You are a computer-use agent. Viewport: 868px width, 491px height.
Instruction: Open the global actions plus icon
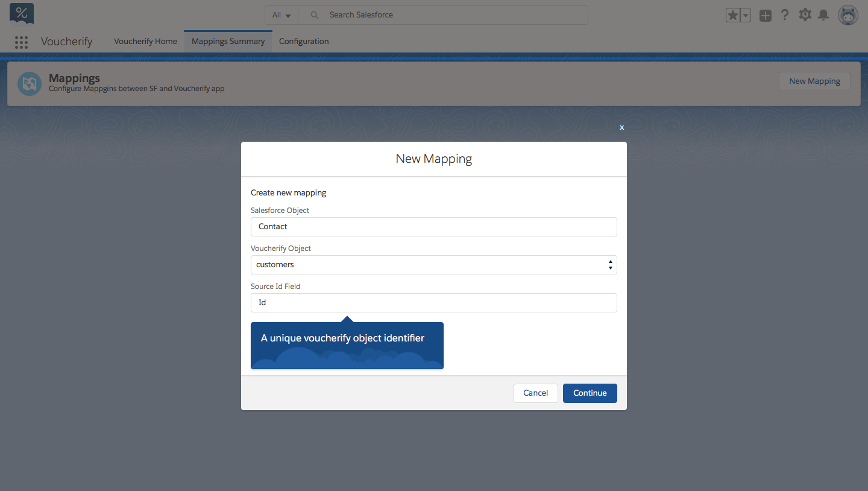coord(766,16)
